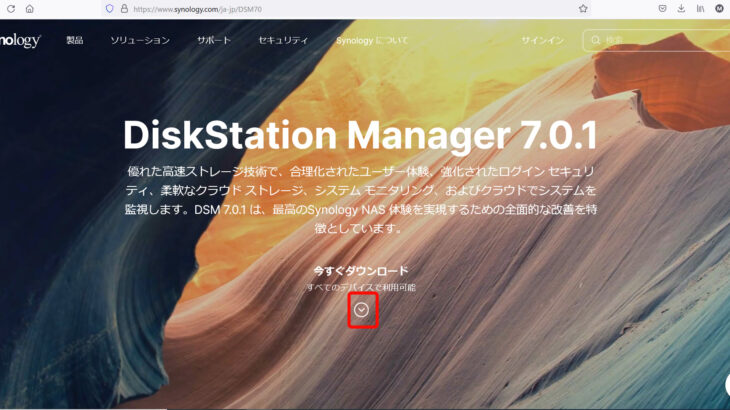Open the 製品 menu
Image resolution: width=730 pixels, height=410 pixels.
click(x=75, y=41)
